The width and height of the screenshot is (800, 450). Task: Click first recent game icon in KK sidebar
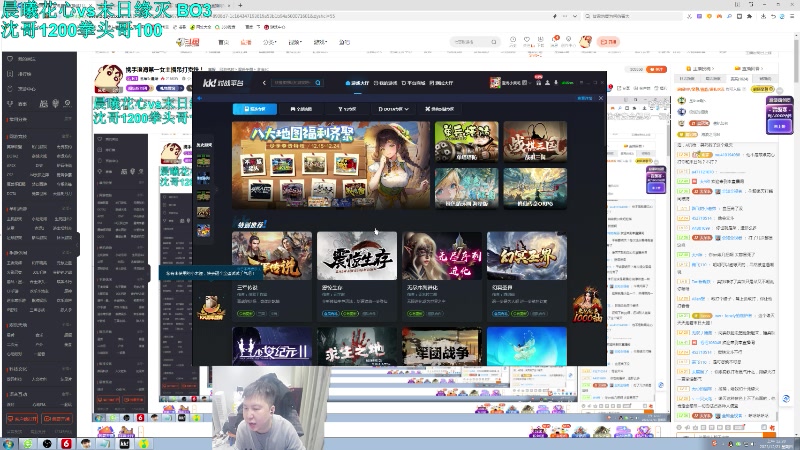coord(204,162)
